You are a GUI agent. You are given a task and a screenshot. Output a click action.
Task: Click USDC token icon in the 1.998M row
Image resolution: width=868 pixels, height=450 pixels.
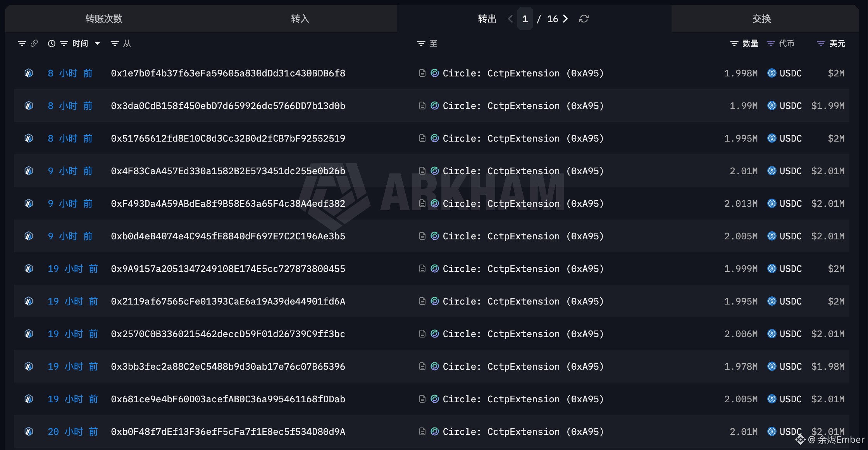(x=772, y=73)
